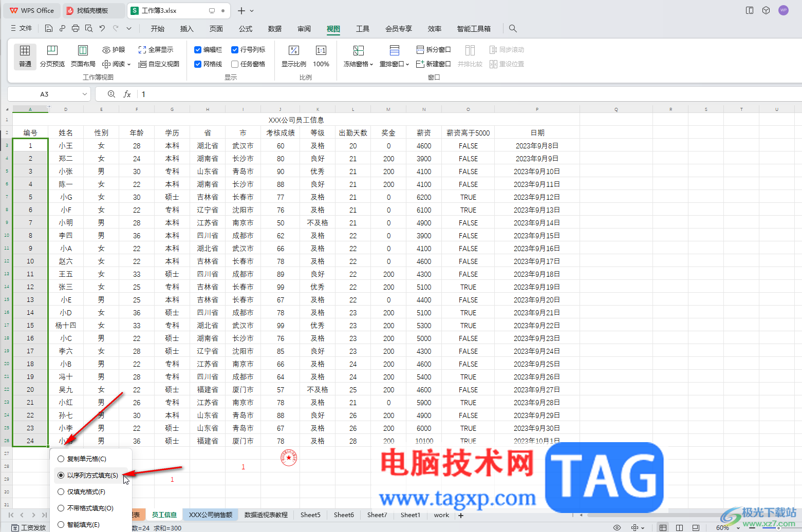This screenshot has height=532, width=802.
Task: Click the status bar eye protection icon
Action: [x=617, y=527]
